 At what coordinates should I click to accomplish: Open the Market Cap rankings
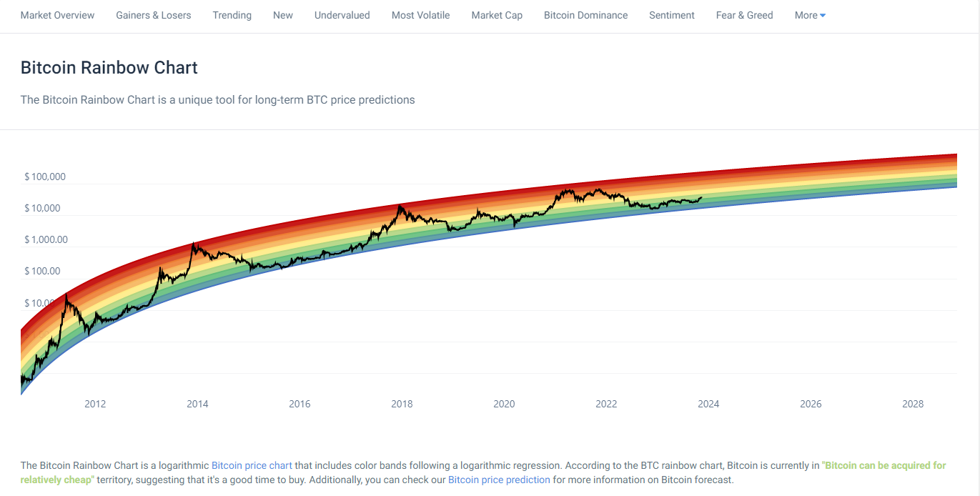tap(496, 15)
